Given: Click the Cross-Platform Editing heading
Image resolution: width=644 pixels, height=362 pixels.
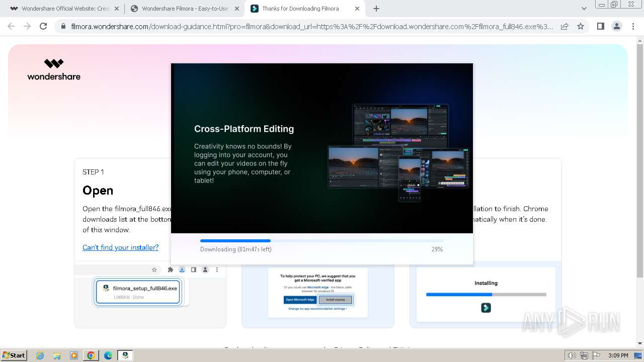Looking at the screenshot, I should point(244,129).
